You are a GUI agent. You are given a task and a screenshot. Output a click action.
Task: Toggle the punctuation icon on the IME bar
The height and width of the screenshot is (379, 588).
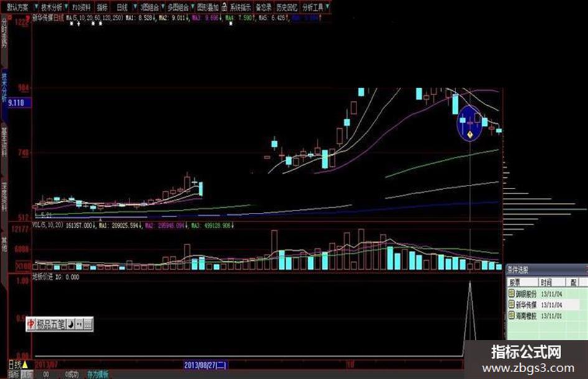click(79, 324)
